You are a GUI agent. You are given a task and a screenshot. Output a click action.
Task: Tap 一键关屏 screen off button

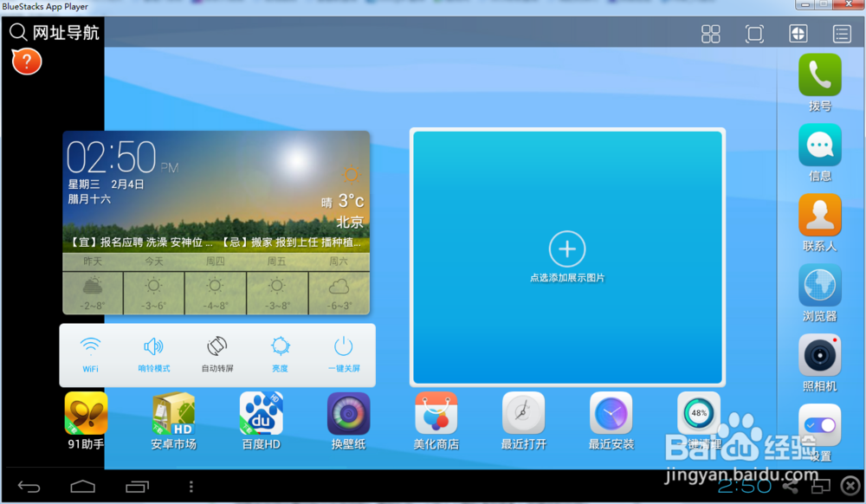point(344,355)
